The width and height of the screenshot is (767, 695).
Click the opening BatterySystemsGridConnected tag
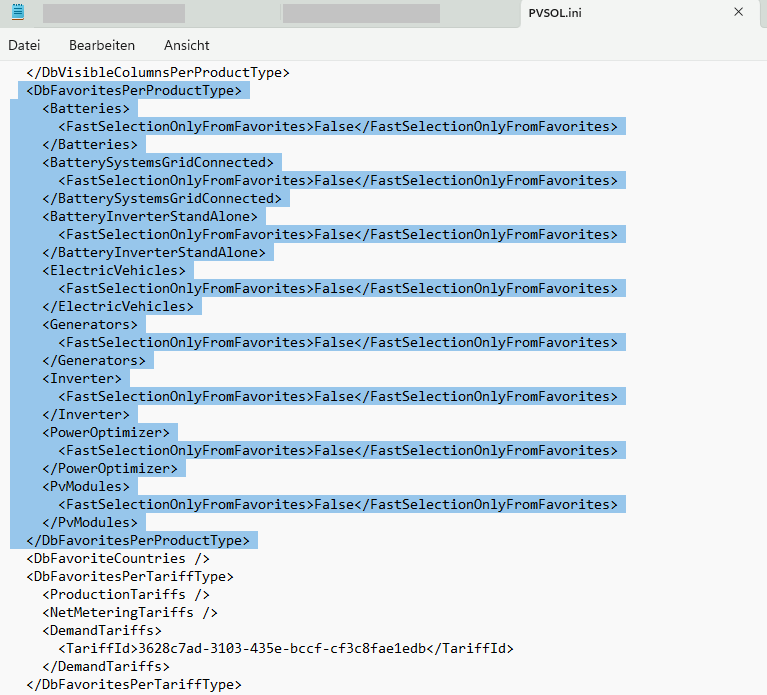(158, 163)
